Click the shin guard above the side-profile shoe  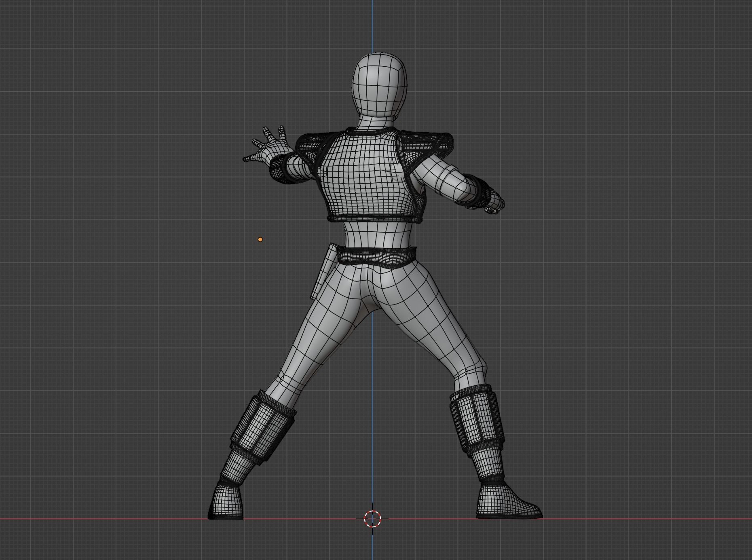(477, 421)
